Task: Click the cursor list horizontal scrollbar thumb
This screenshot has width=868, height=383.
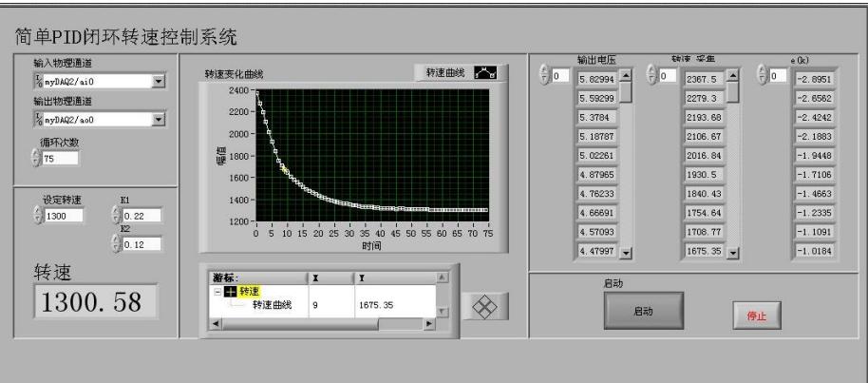Action: coord(298,323)
